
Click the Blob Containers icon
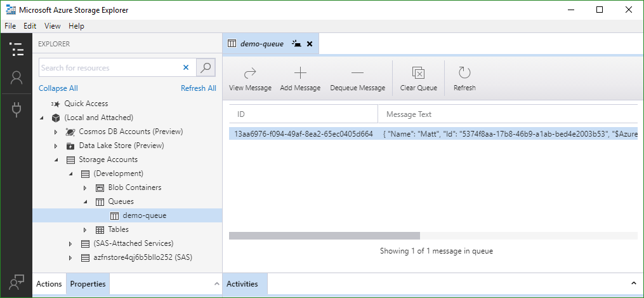(x=100, y=188)
